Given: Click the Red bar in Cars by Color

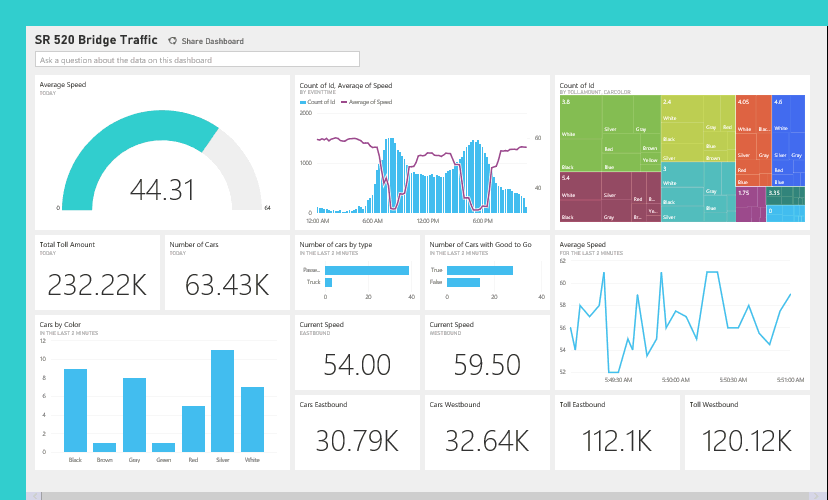Looking at the screenshot, I should pos(193,429).
